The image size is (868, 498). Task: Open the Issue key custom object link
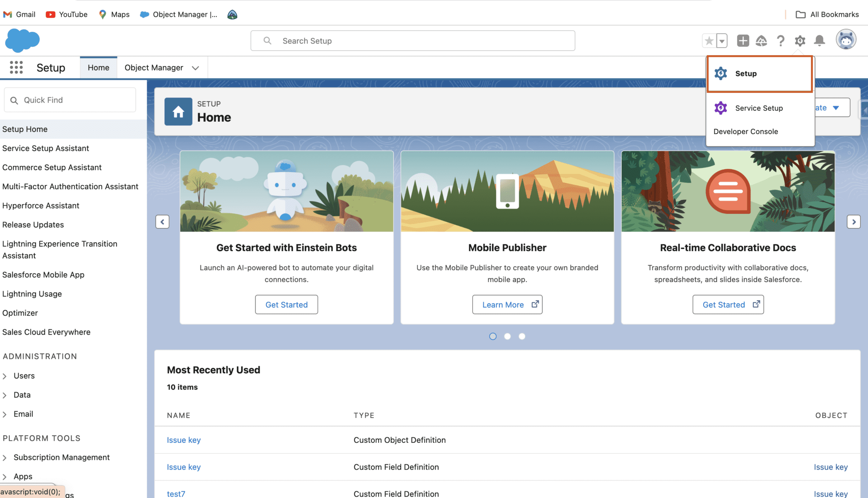point(184,440)
